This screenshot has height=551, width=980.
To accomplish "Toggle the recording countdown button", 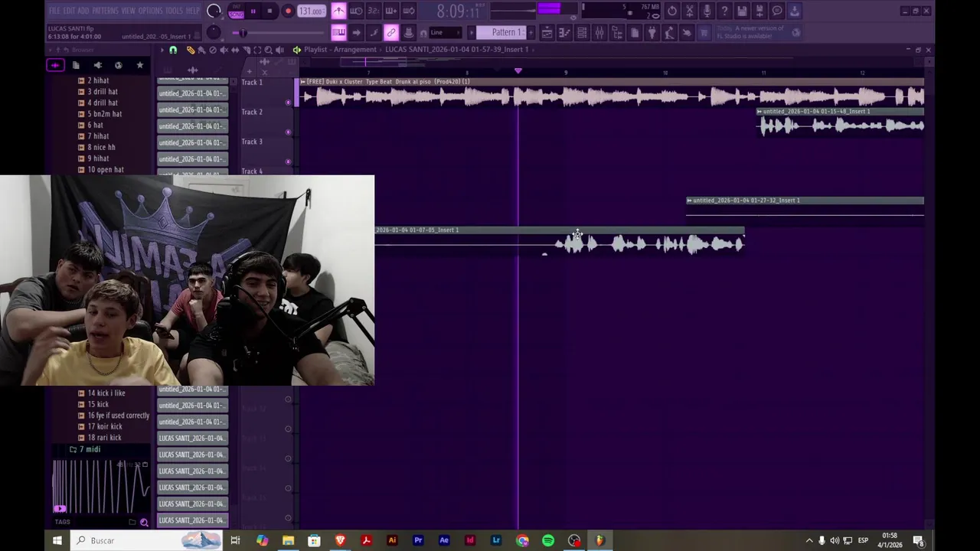I will (374, 11).
